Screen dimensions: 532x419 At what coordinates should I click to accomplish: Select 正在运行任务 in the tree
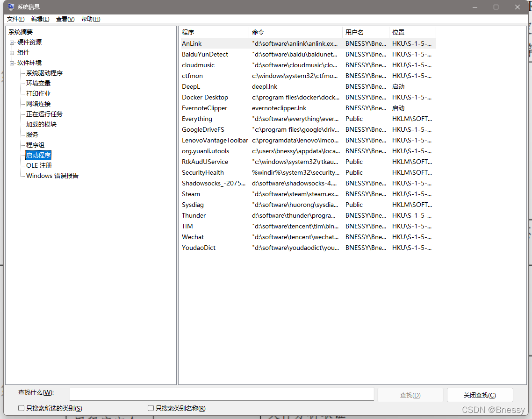point(44,114)
